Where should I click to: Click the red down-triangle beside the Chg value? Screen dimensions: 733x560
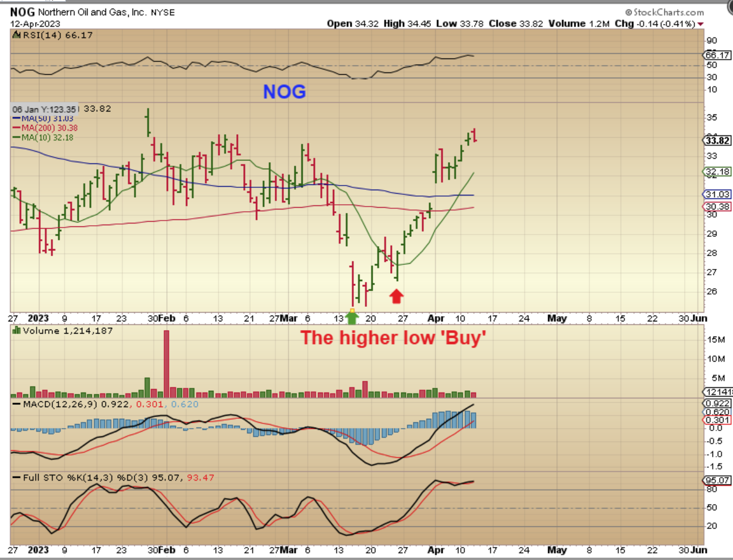point(700,24)
